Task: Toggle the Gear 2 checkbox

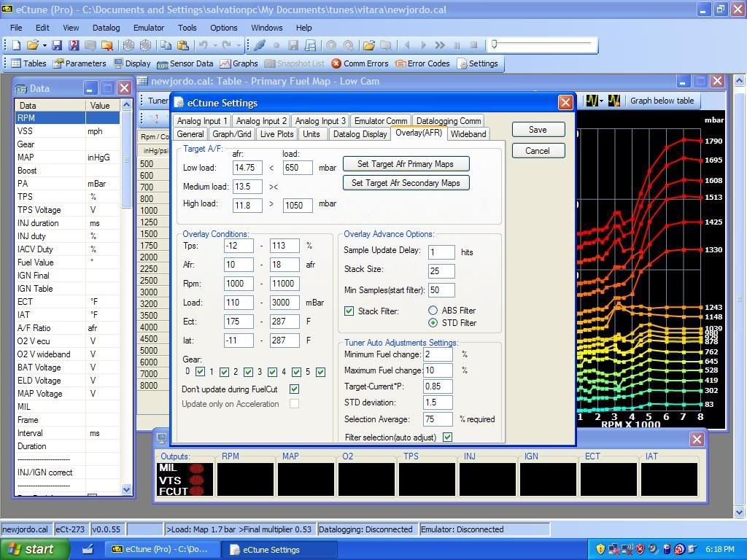Action: pos(248,372)
